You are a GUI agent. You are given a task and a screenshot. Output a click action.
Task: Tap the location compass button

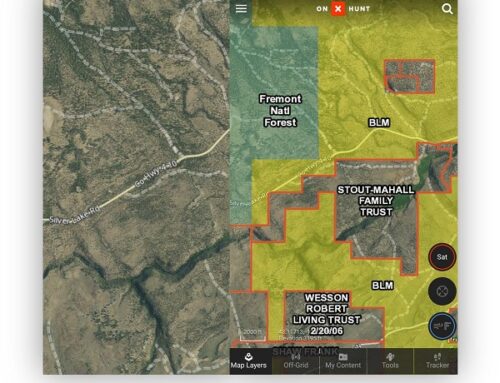[x=442, y=291]
